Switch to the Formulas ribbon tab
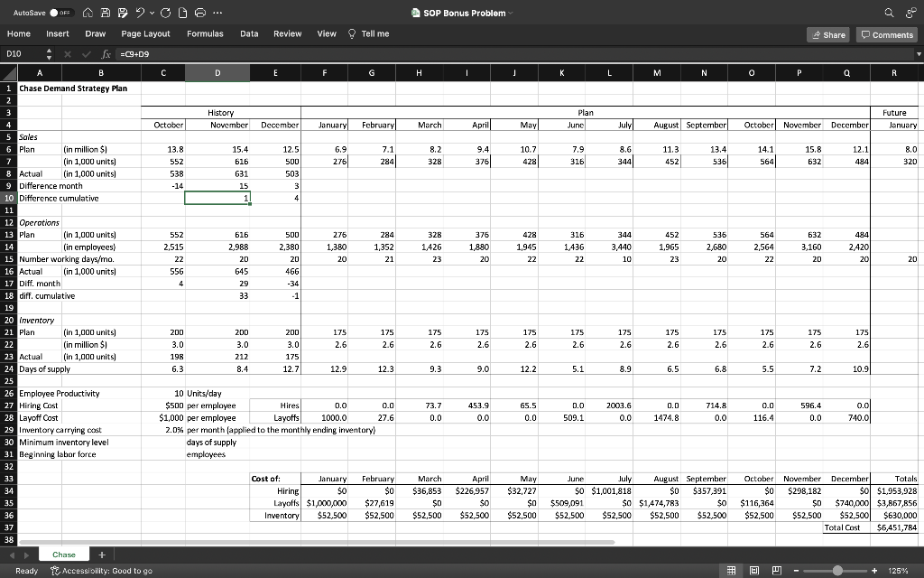This screenshot has height=578, width=924. pos(205,33)
